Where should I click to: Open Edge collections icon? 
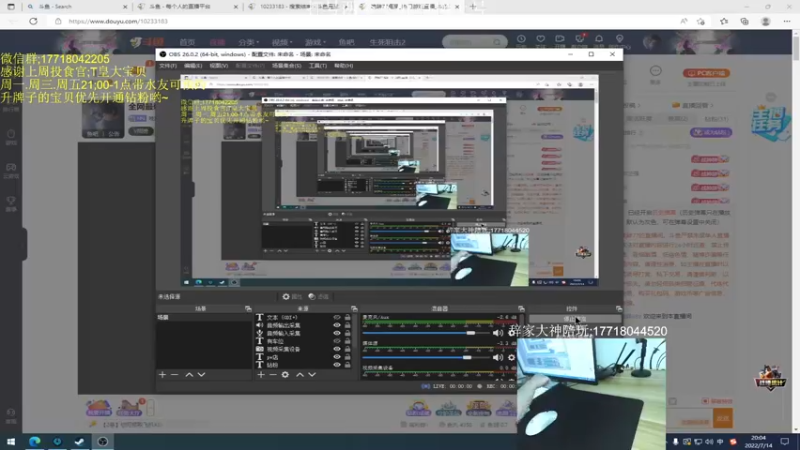coord(744,21)
